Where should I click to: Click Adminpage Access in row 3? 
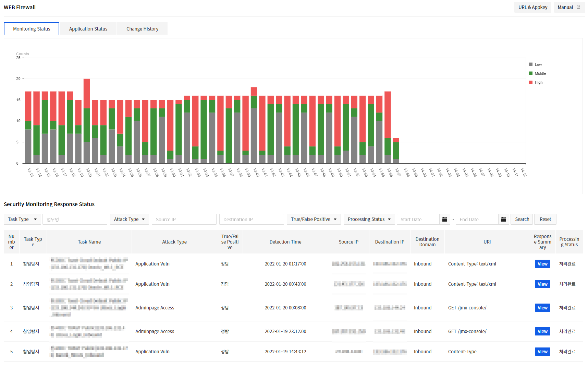point(155,308)
